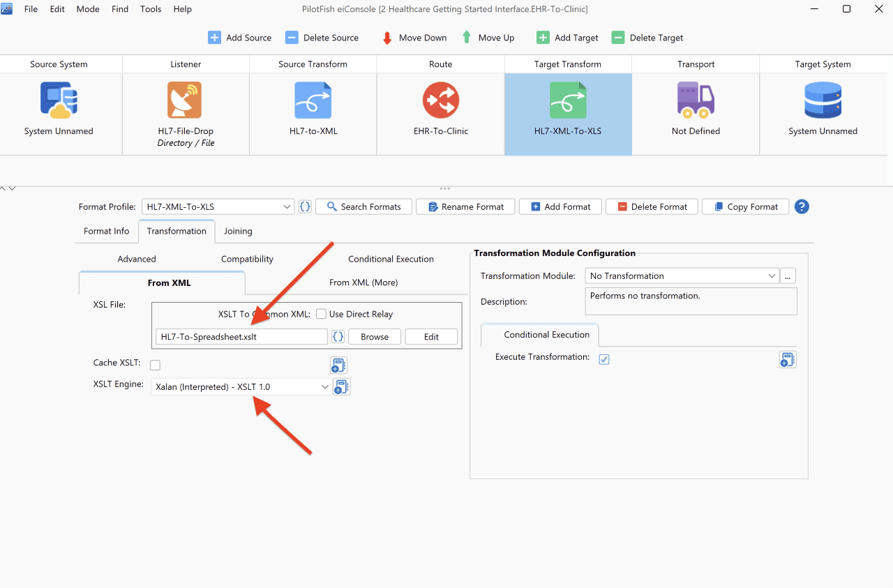The image size is (893, 588).
Task: Open the Compatibility sub-tab
Action: pos(247,259)
